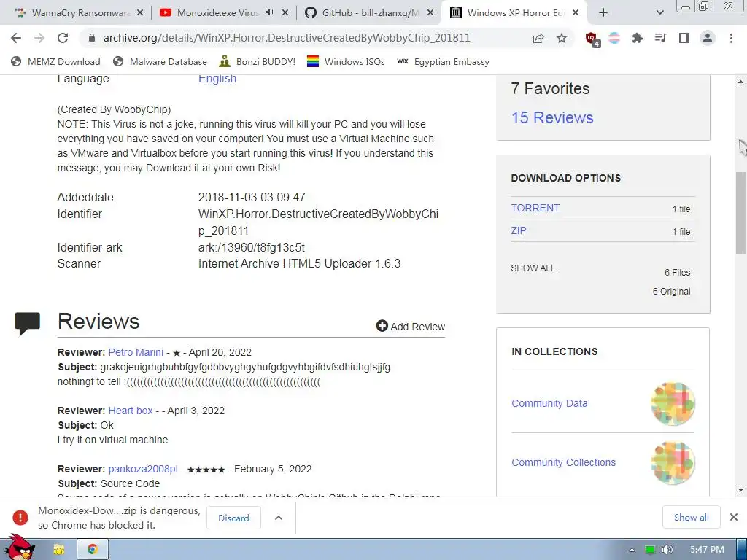Image resolution: width=747 pixels, height=560 pixels.
Task: Click the Chrome taskbar button
Action: pos(93,550)
